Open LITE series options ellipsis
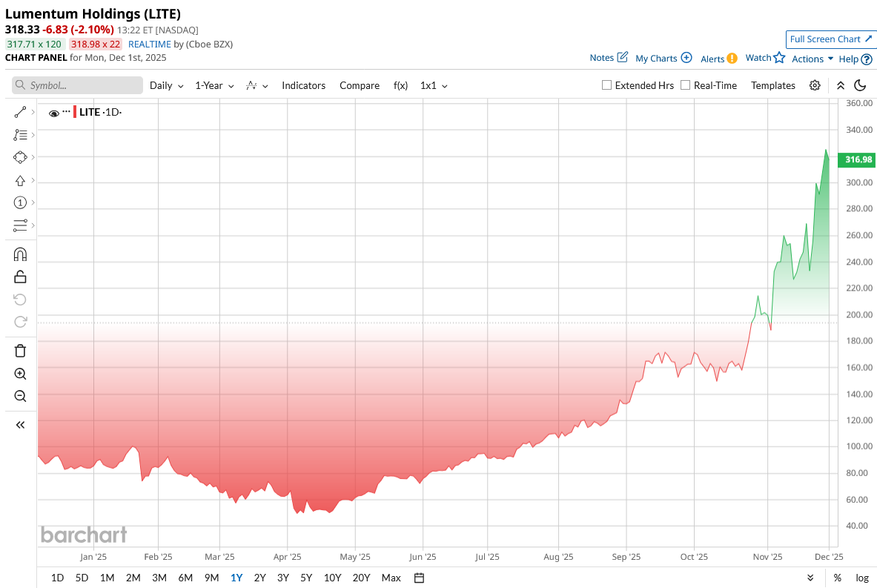The height and width of the screenshot is (588, 877). coord(67,111)
